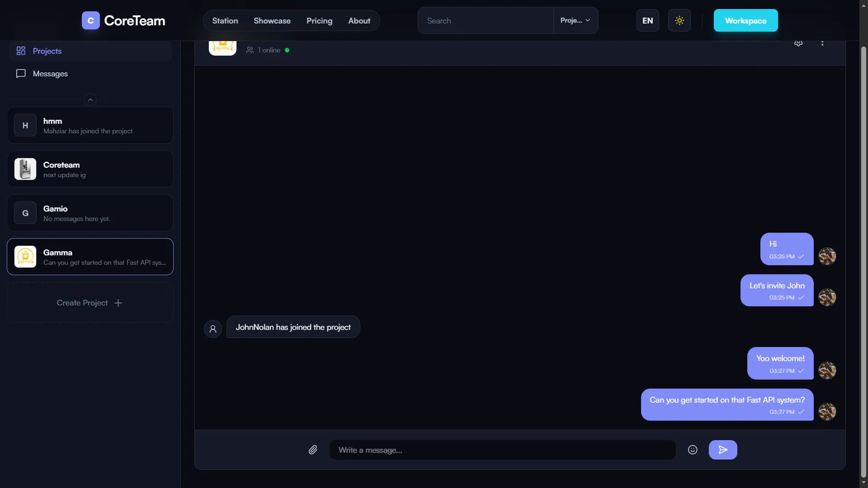Click the Projects grid icon
This screenshot has width=868, height=488.
(x=21, y=51)
